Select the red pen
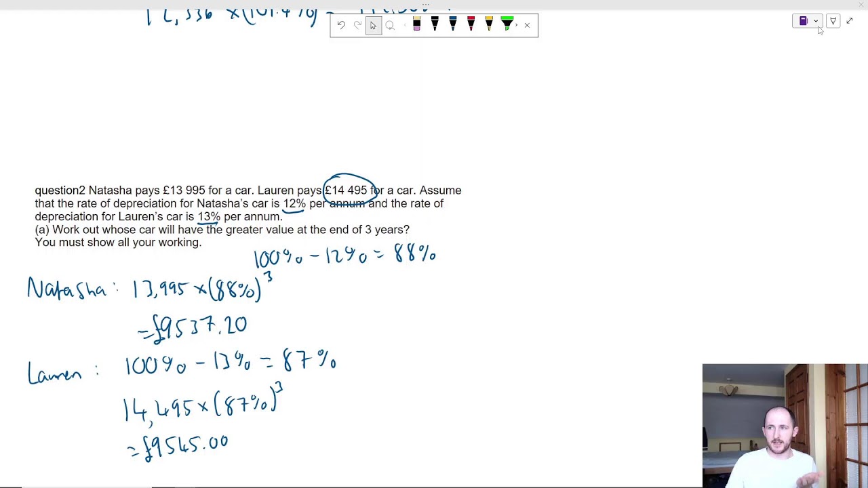The height and width of the screenshot is (488, 868). click(x=471, y=25)
